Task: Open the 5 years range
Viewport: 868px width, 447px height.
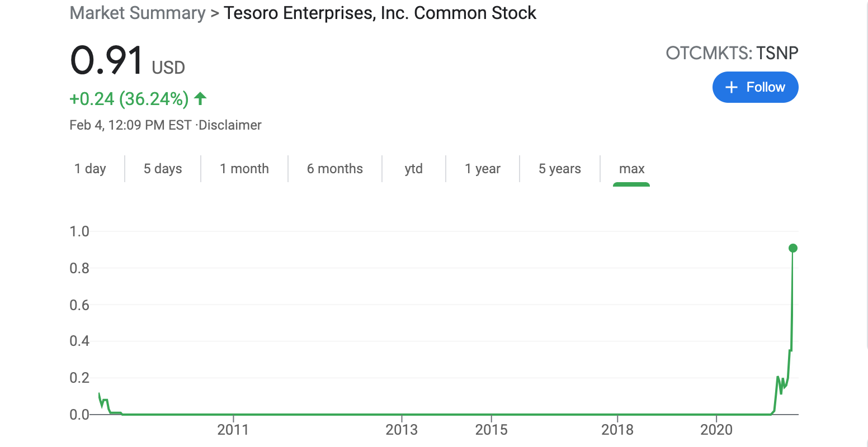Action: (x=559, y=169)
